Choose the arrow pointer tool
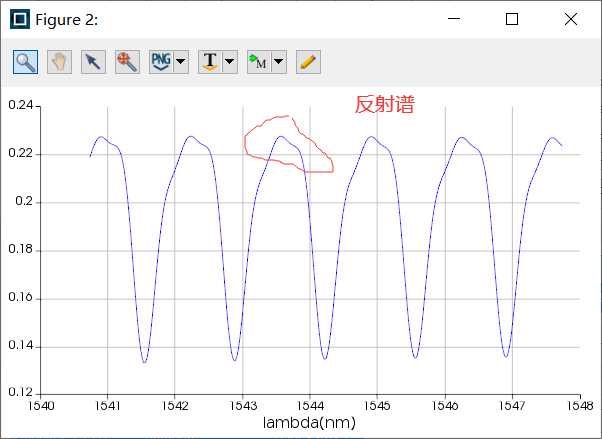Viewport: 602px width, 439px height. 93,62
